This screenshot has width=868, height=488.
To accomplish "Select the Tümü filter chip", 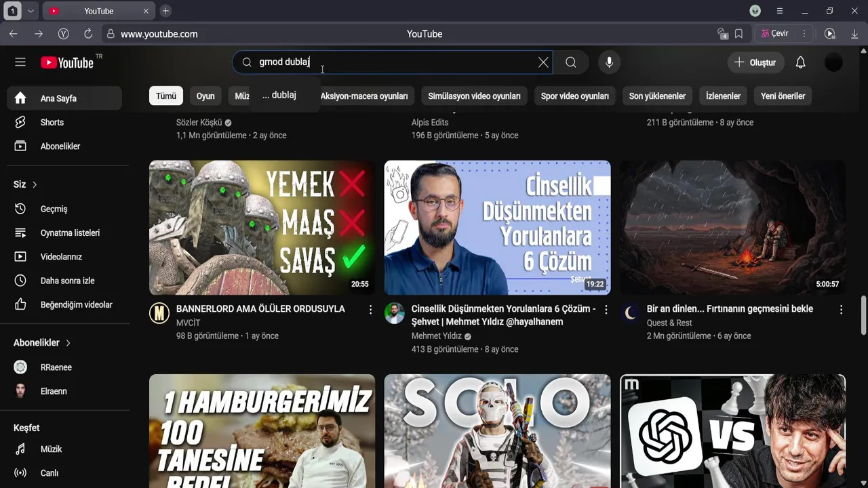I will pos(166,96).
